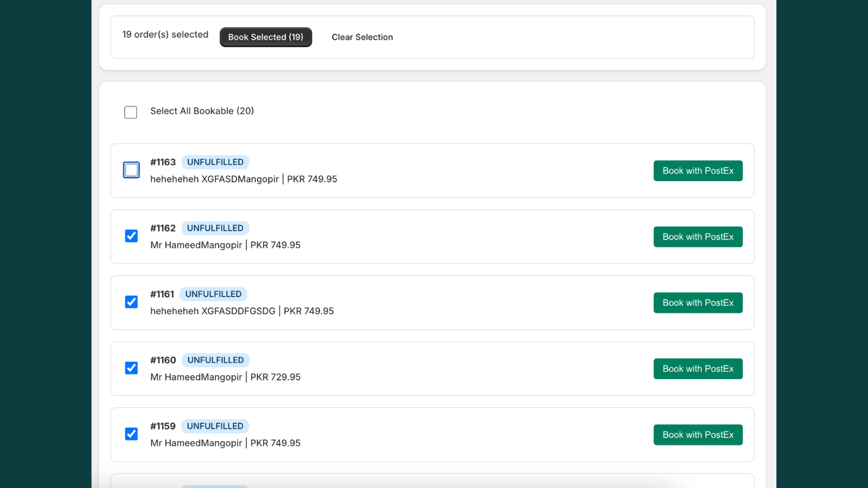Uncheck the order #1162 checkbox
The width and height of the screenshot is (868, 488).
tap(131, 236)
